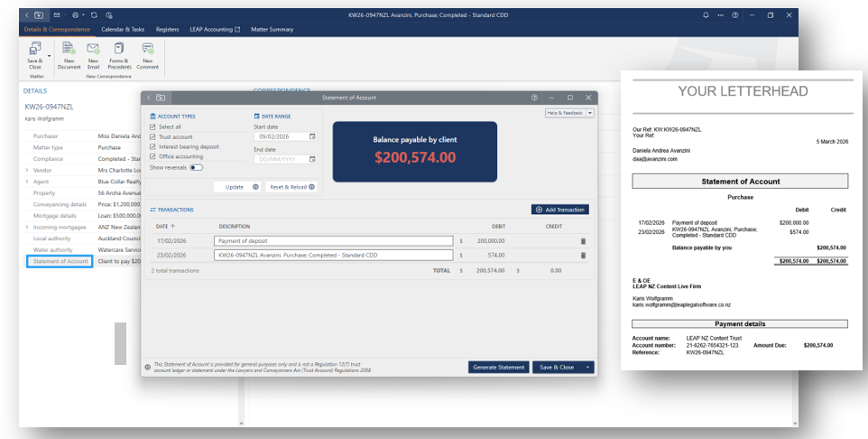Enable the Show reversals switch
Image resolution: width=868 pixels, height=439 pixels.
(x=197, y=167)
